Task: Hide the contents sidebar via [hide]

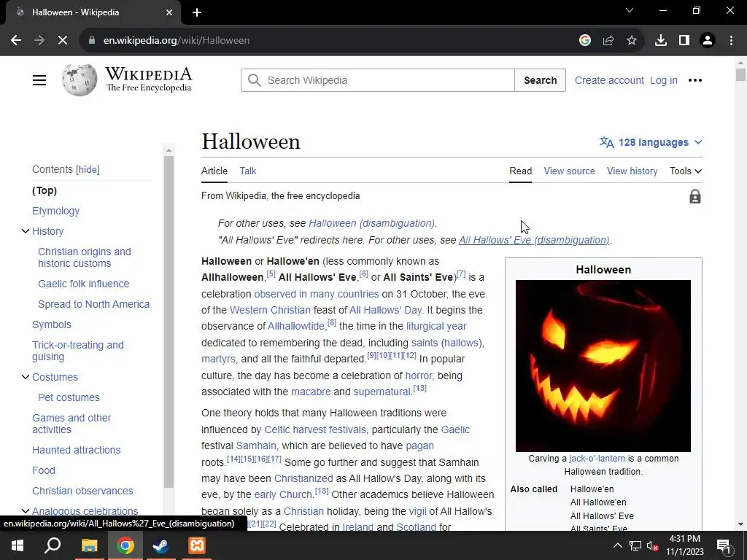Action: click(88, 169)
